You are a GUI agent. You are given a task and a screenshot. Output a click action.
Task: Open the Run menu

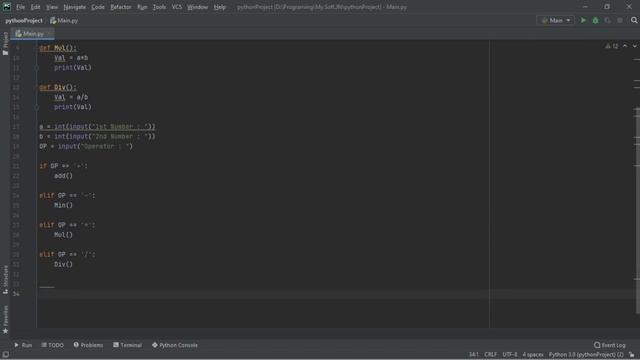pos(142,7)
